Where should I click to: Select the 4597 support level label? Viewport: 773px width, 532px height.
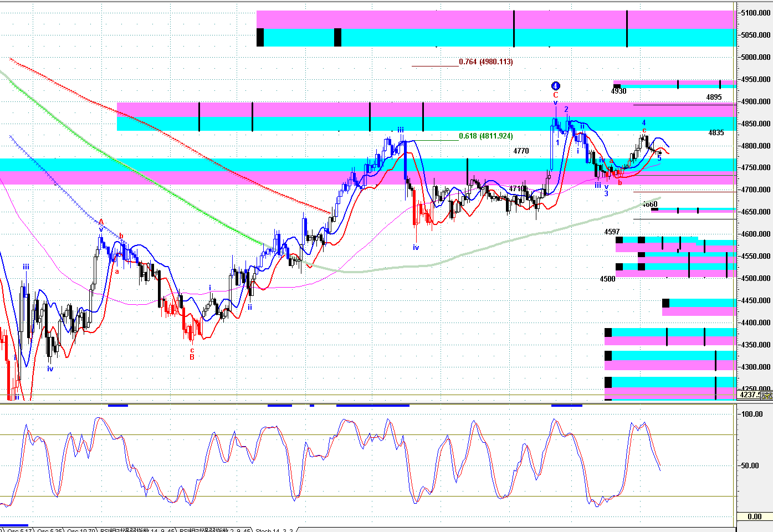612,232
